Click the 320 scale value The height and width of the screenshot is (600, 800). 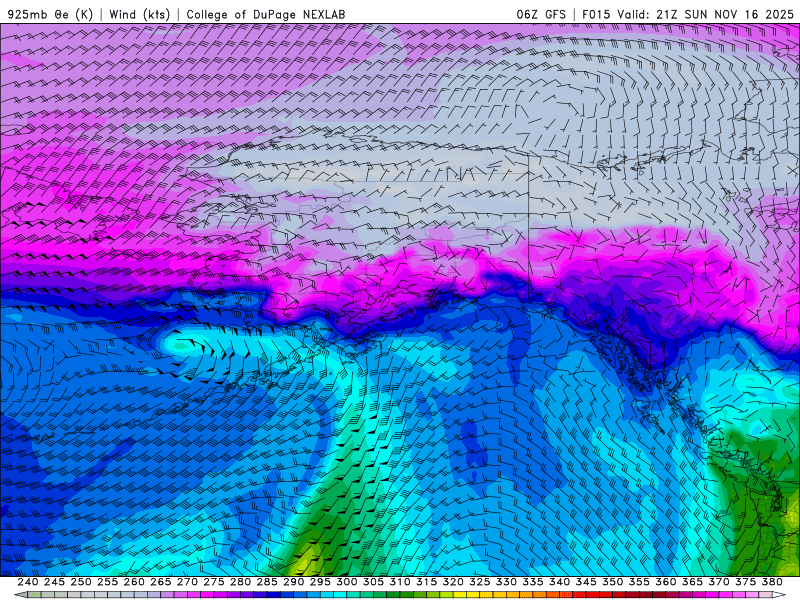(453, 582)
